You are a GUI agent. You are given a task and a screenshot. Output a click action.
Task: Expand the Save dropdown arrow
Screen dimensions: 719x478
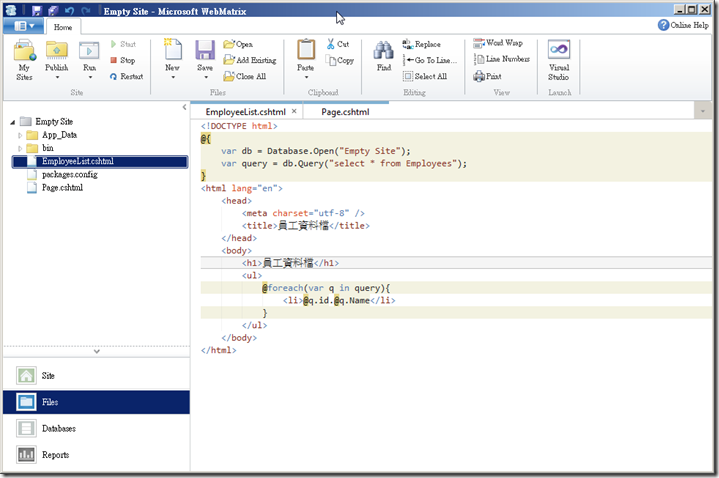point(205,78)
